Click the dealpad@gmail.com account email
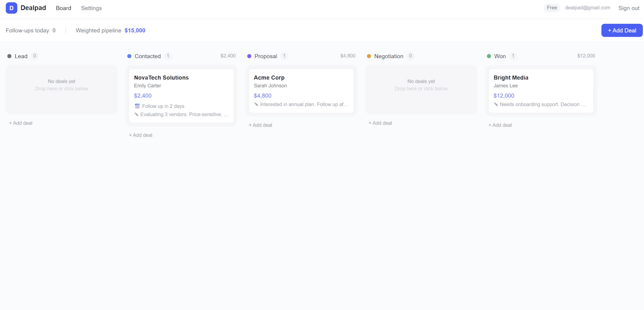Viewport: 644px width, 310px height. point(588,8)
